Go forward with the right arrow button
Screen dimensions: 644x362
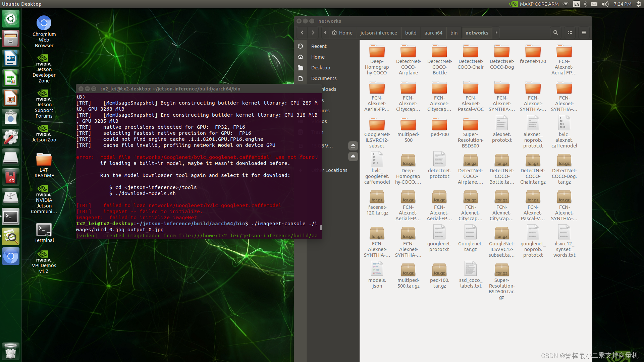tap(313, 33)
